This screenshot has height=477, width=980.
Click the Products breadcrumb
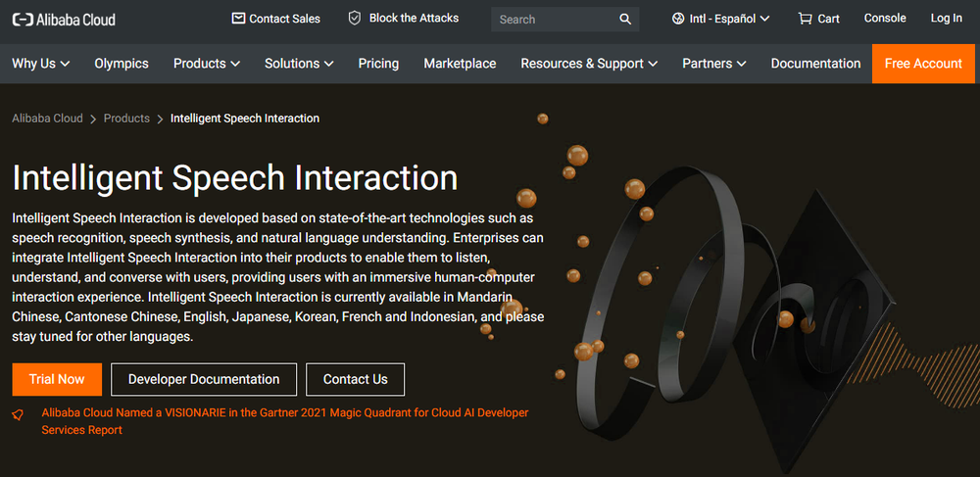point(126,118)
